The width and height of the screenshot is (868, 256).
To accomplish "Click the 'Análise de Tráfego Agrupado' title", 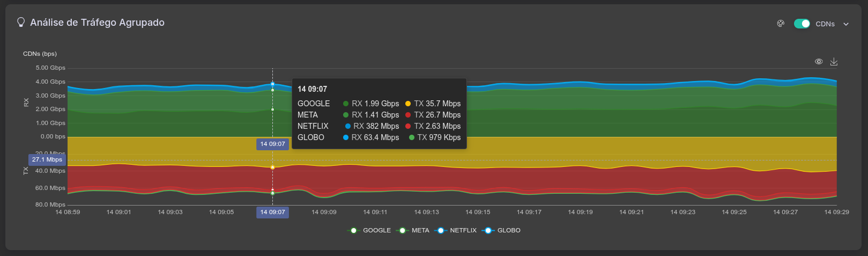I will (97, 23).
